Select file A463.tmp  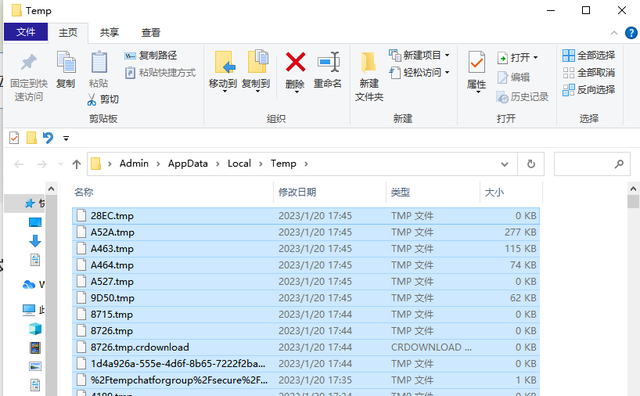[x=306, y=249]
